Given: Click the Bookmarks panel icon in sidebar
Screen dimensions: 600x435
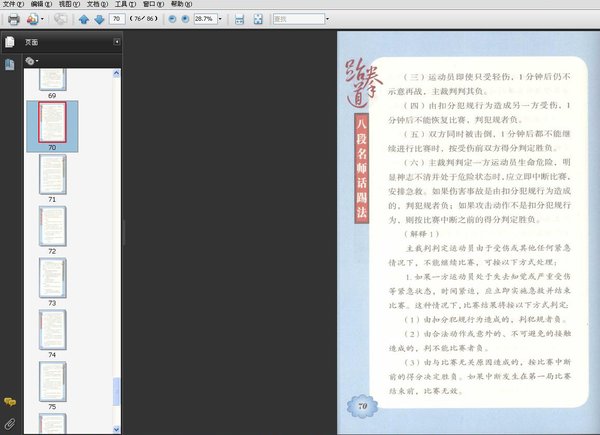Looking at the screenshot, I should [x=10, y=64].
